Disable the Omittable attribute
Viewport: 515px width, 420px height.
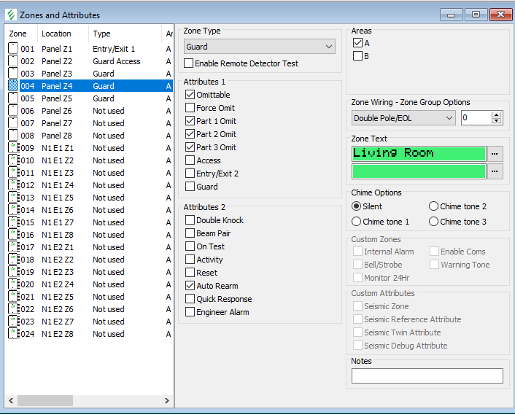(x=190, y=95)
